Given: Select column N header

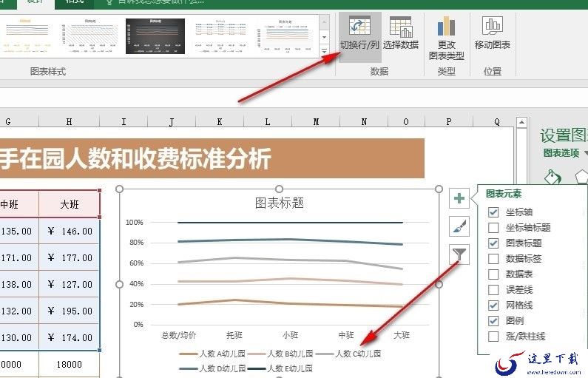Looking at the screenshot, I should pos(364,121).
